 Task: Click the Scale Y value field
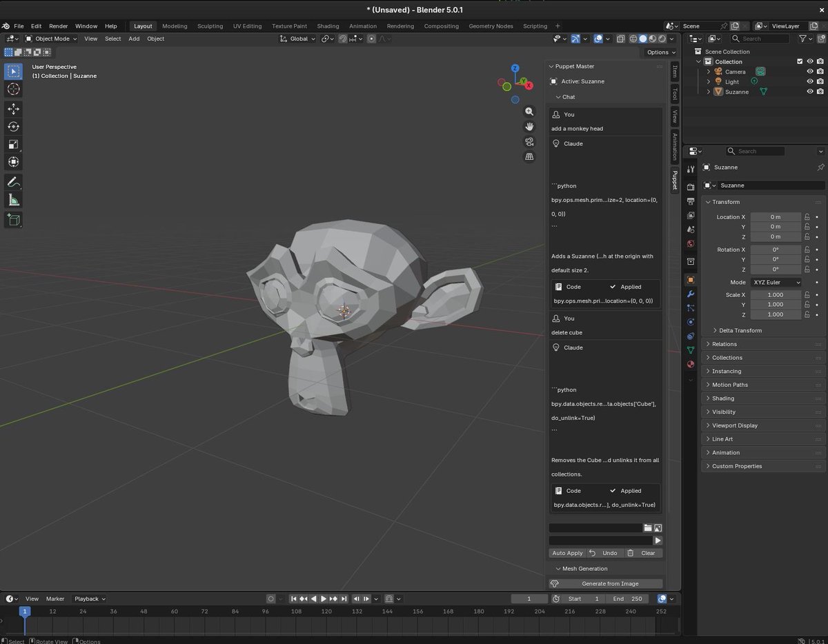(x=776, y=304)
